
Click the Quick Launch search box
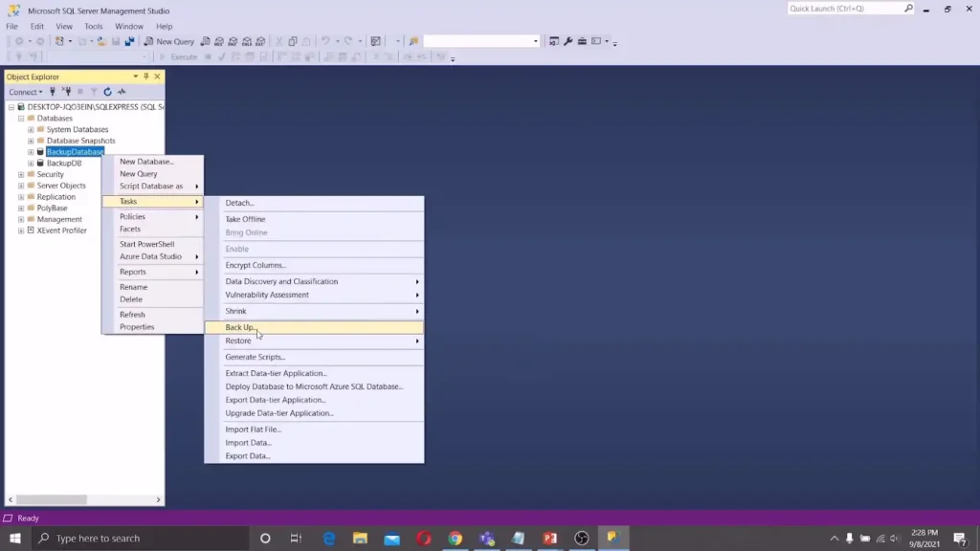tap(850, 9)
